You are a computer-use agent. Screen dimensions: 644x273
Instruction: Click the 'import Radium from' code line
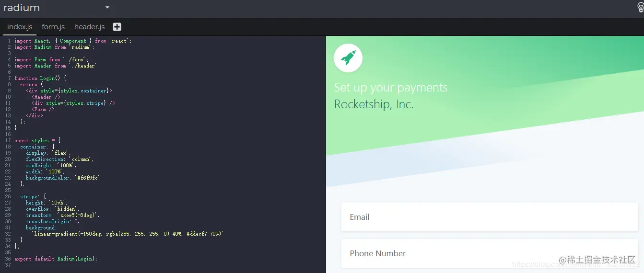click(54, 47)
